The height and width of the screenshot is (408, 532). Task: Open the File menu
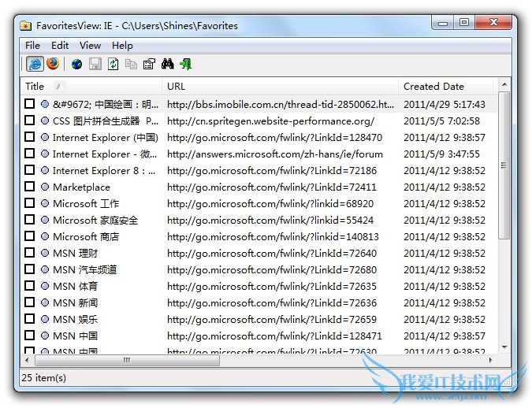[32, 46]
